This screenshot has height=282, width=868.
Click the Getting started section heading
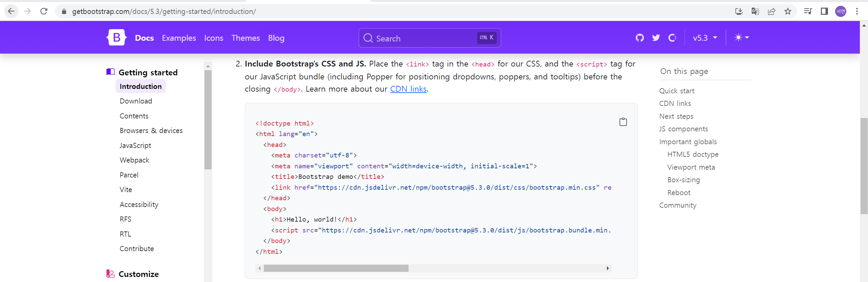coord(148,73)
